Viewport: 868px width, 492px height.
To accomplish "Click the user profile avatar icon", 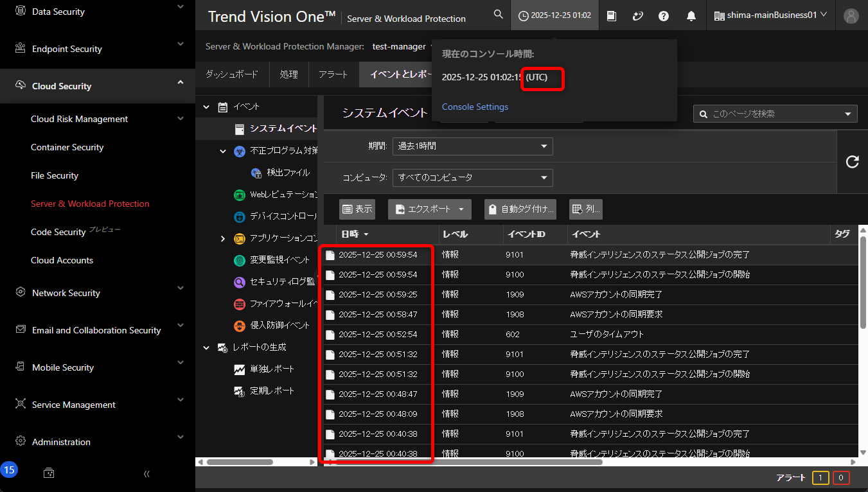I will click(851, 16).
